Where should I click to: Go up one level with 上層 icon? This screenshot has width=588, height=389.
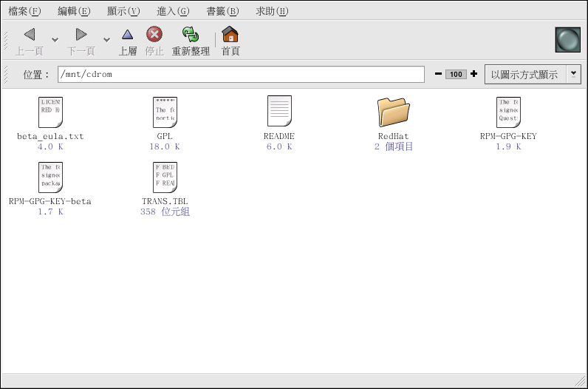(x=128, y=35)
